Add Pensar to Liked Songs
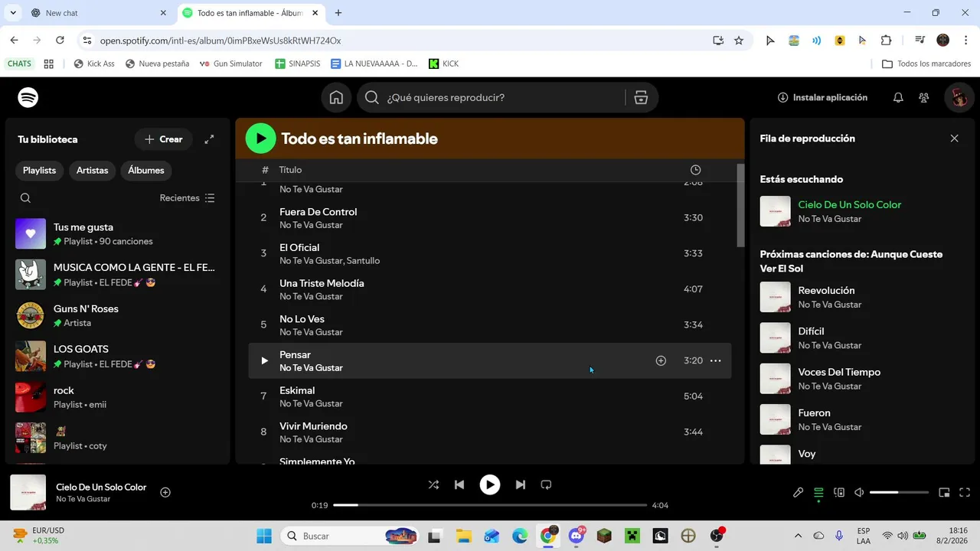980x551 pixels. tap(661, 360)
